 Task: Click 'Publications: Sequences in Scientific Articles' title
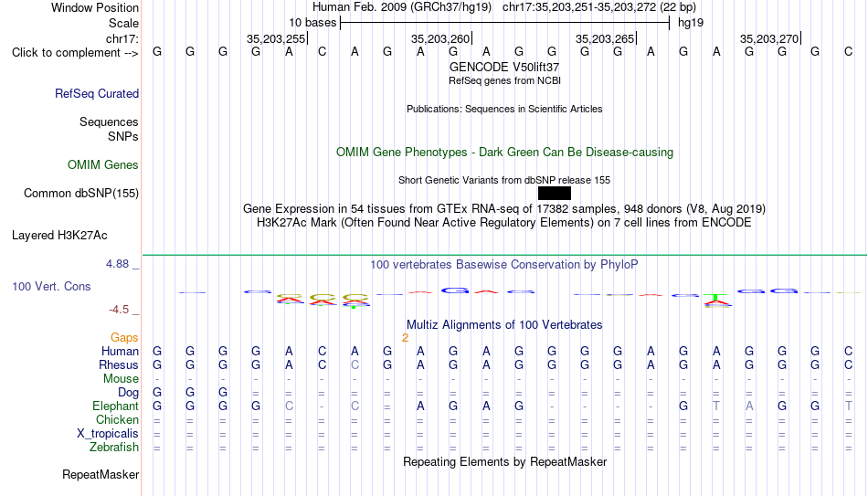504,109
